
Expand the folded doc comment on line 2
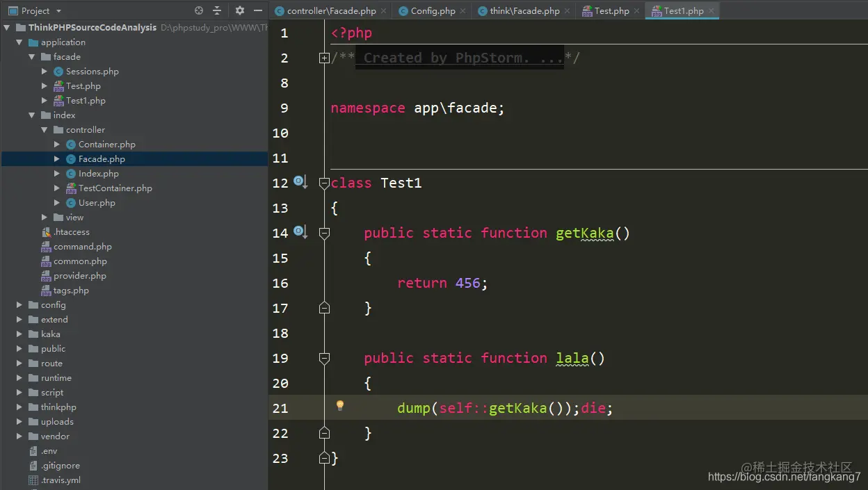(x=324, y=58)
